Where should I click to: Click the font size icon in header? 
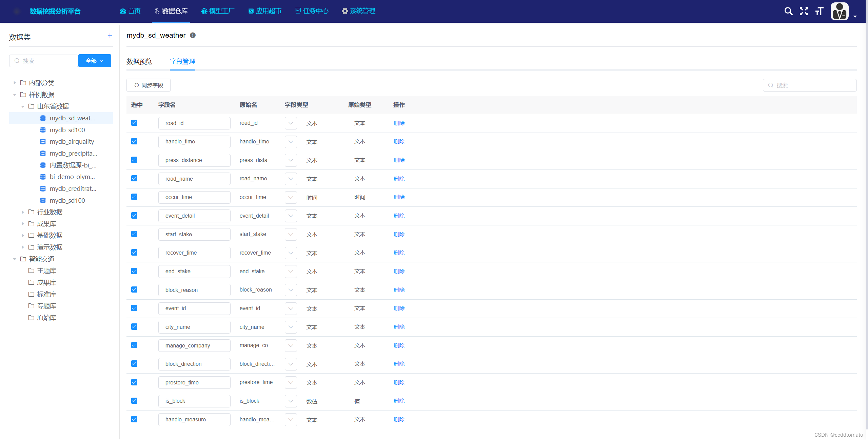pos(819,11)
